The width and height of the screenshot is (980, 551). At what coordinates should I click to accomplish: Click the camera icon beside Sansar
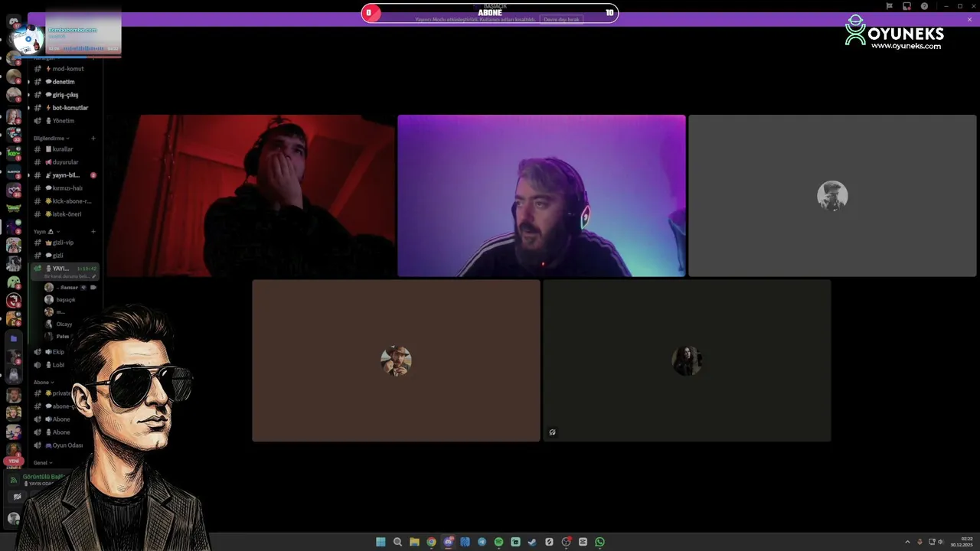click(93, 288)
